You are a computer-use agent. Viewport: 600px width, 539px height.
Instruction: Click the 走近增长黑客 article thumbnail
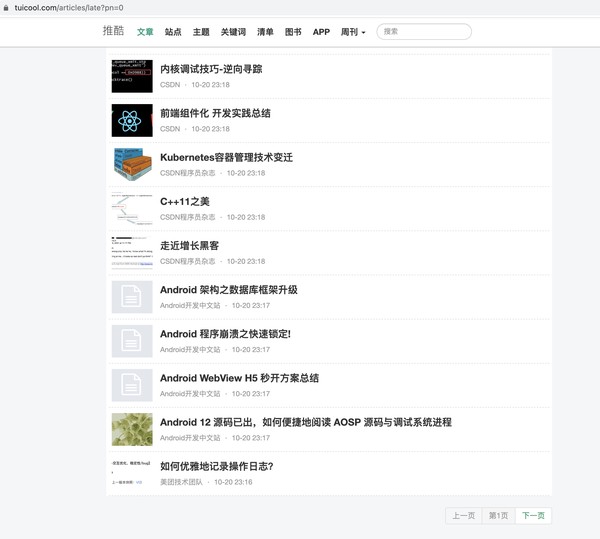[x=132, y=252]
